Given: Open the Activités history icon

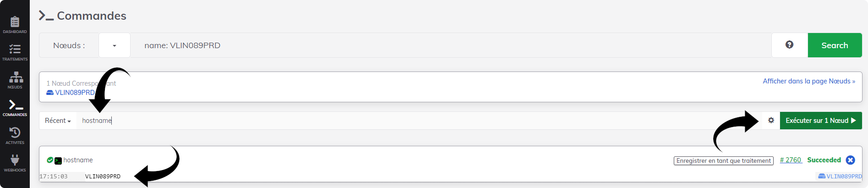Looking at the screenshot, I should coord(15,136).
